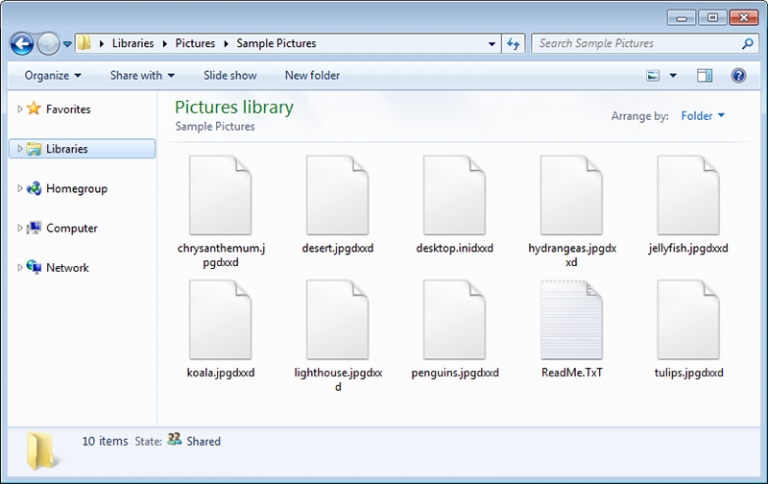Click the New folder button
768x484 pixels.
point(312,75)
